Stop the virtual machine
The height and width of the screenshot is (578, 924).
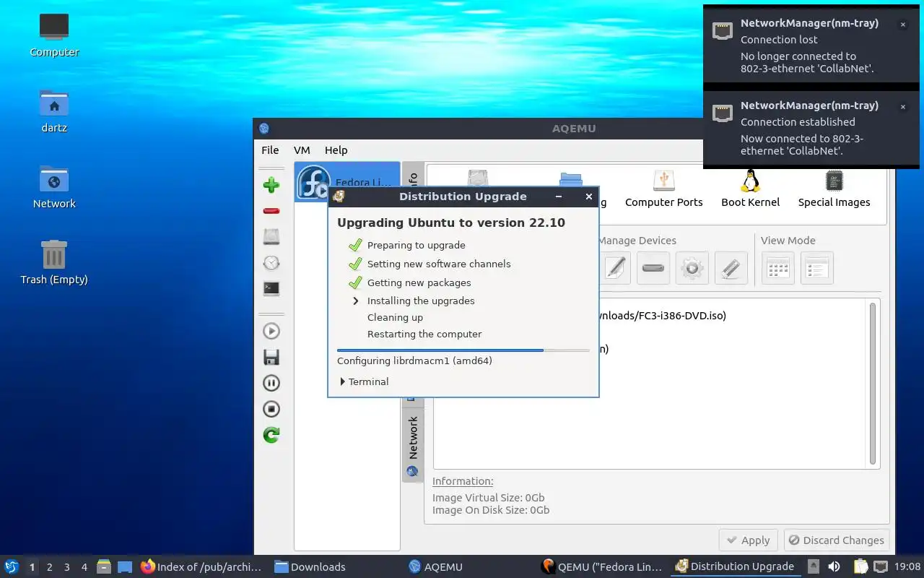pyautogui.click(x=271, y=409)
